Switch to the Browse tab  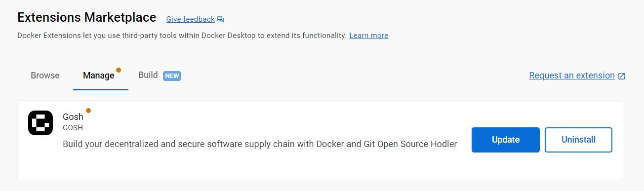click(x=45, y=76)
